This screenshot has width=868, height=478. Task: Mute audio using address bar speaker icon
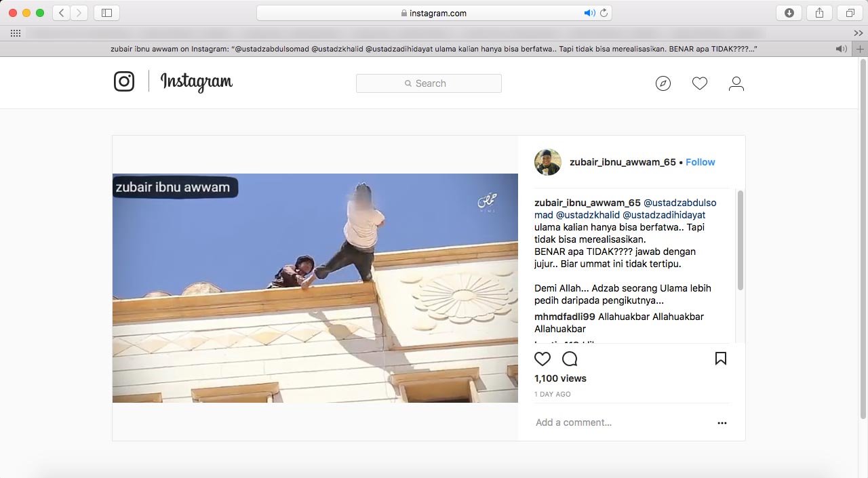click(x=589, y=13)
